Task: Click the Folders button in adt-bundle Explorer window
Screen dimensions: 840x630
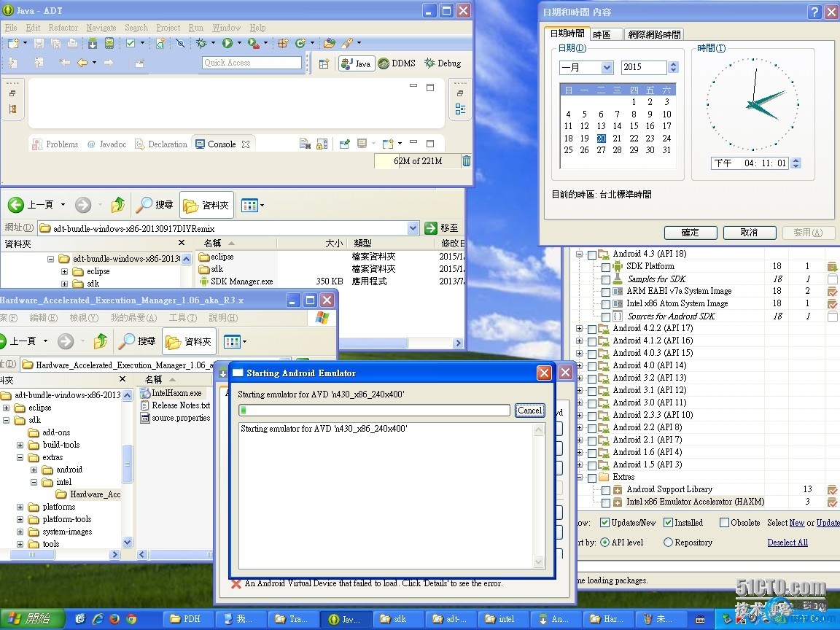Action: tap(207, 205)
